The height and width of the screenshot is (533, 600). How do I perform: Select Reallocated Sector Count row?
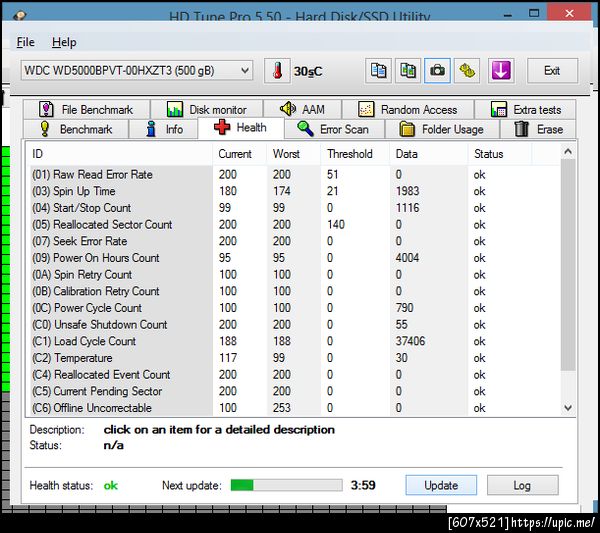coord(295,224)
